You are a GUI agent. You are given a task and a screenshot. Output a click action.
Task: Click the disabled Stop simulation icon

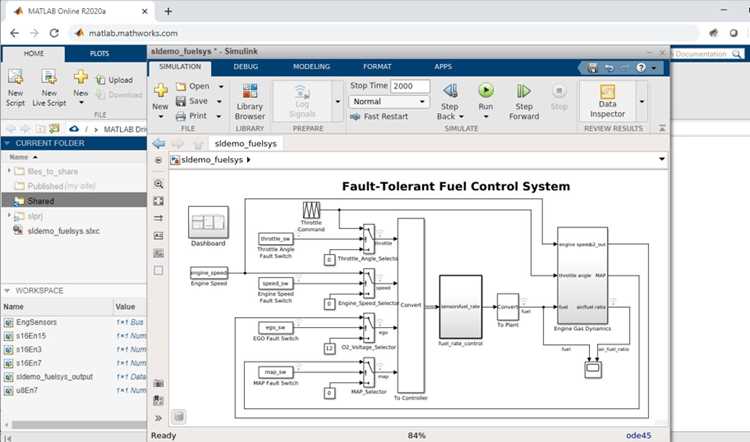[559, 90]
